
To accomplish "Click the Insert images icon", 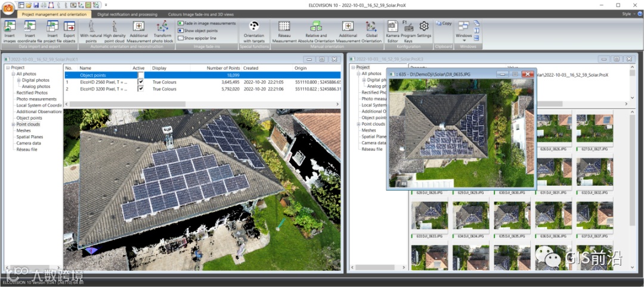I will [x=10, y=31].
